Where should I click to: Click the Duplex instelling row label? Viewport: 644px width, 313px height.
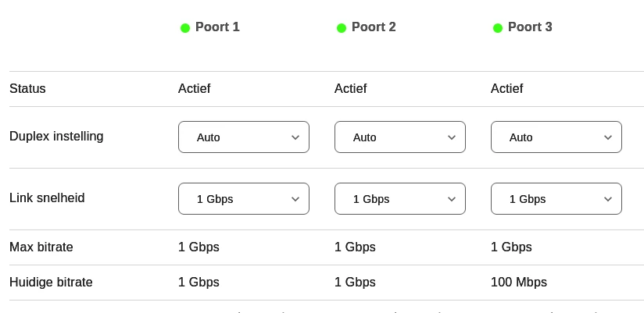point(56,137)
